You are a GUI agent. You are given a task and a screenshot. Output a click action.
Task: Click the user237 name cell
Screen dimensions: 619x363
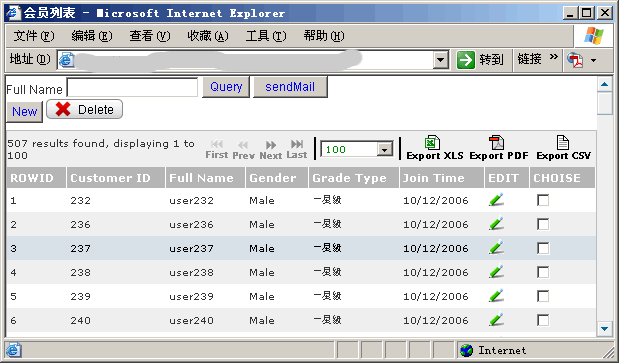tap(191, 249)
